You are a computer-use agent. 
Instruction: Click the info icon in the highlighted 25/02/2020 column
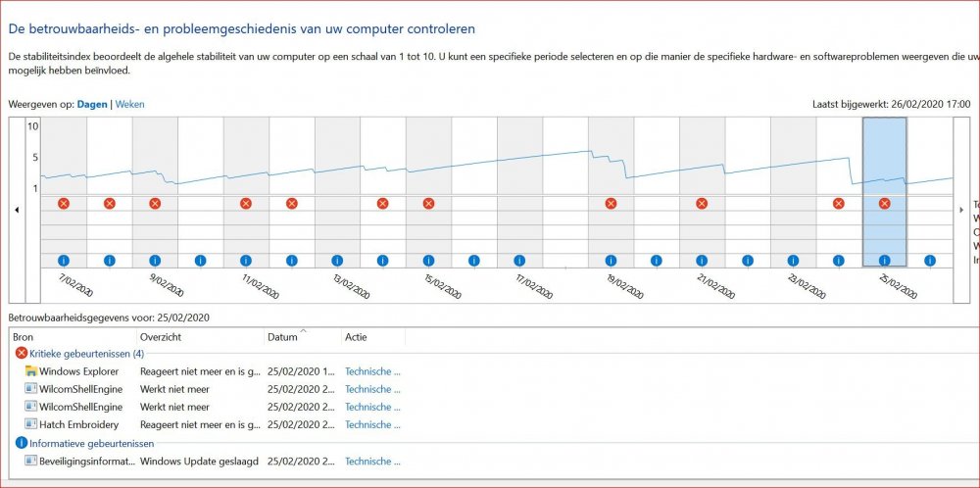coord(884,261)
